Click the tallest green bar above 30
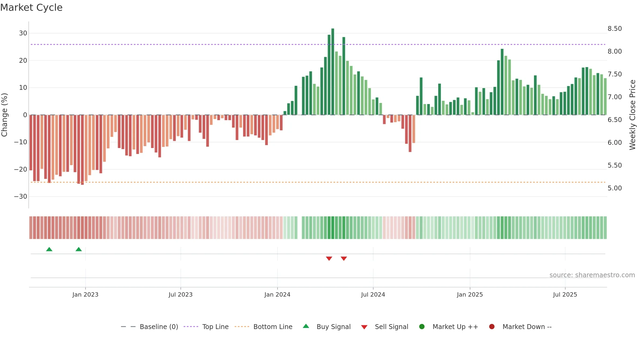Viewport: 644px width, 362px height. point(333,72)
